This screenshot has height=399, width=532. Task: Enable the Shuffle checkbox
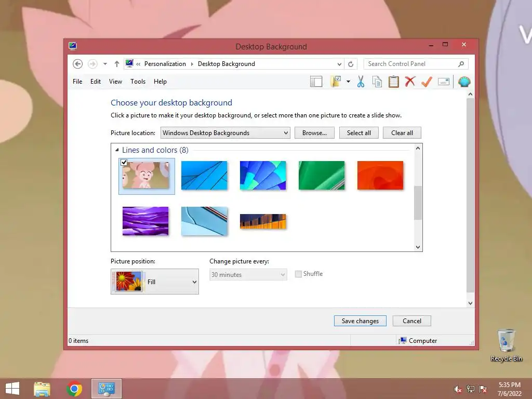click(298, 274)
